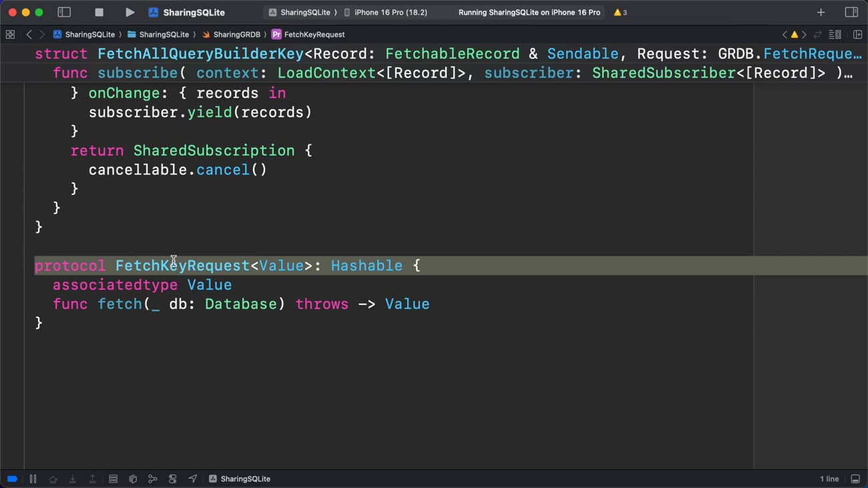Toggle the inspector panel on the right
This screenshot has height=488, width=868.
click(851, 12)
